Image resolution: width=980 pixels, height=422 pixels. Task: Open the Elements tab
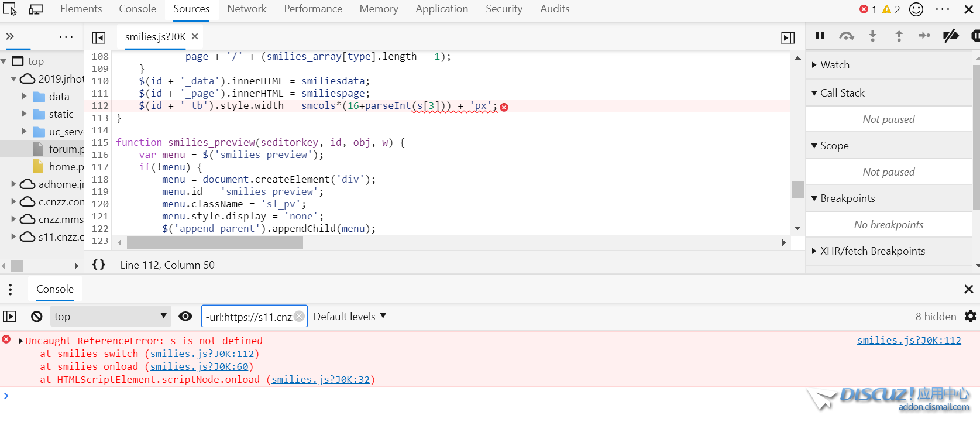(x=81, y=9)
